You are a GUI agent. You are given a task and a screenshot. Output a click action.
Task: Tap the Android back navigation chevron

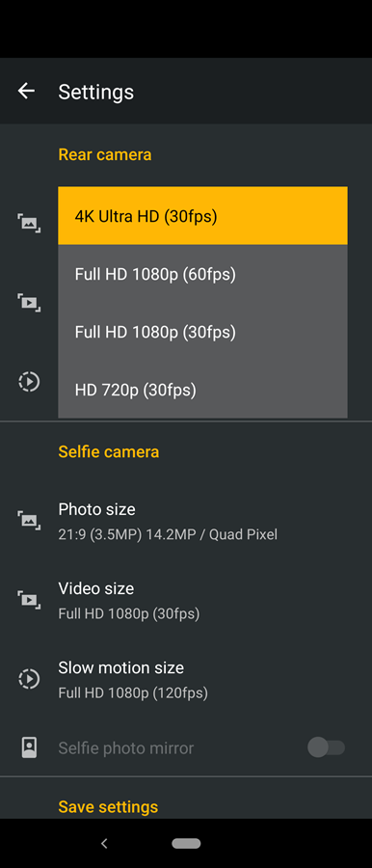coord(104,843)
